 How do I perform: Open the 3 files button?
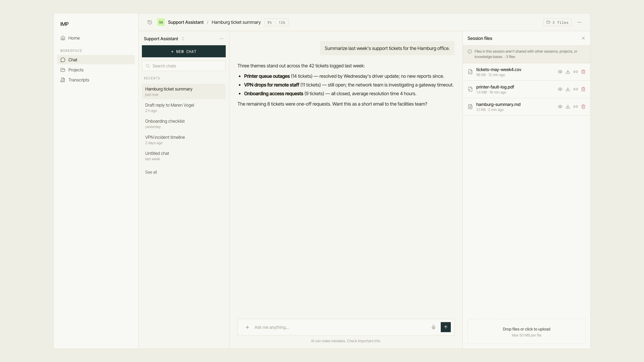[557, 22]
